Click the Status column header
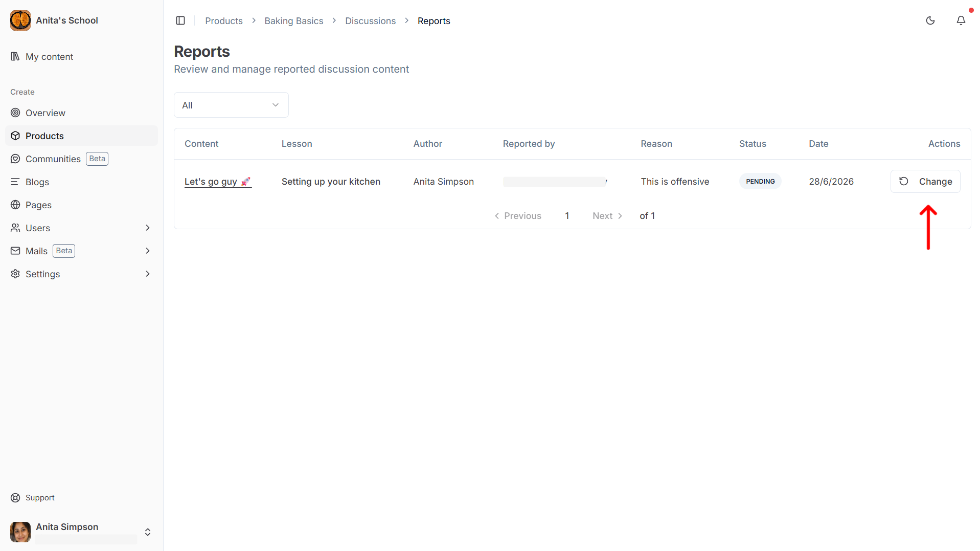 click(753, 144)
